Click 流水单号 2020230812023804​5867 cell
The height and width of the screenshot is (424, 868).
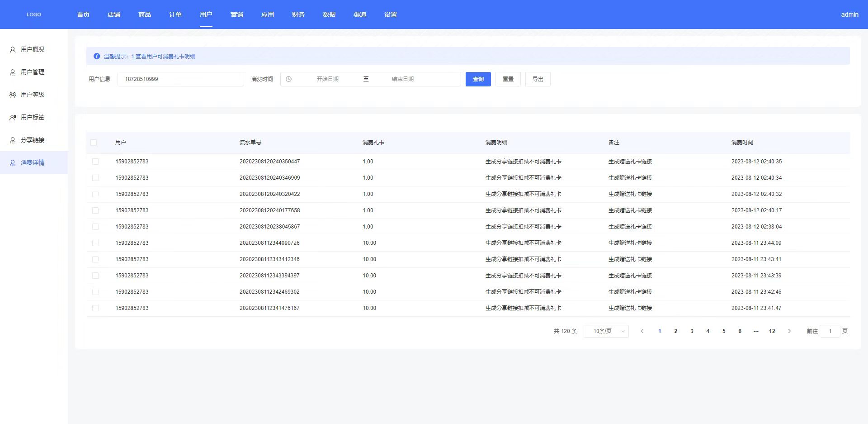point(269,227)
